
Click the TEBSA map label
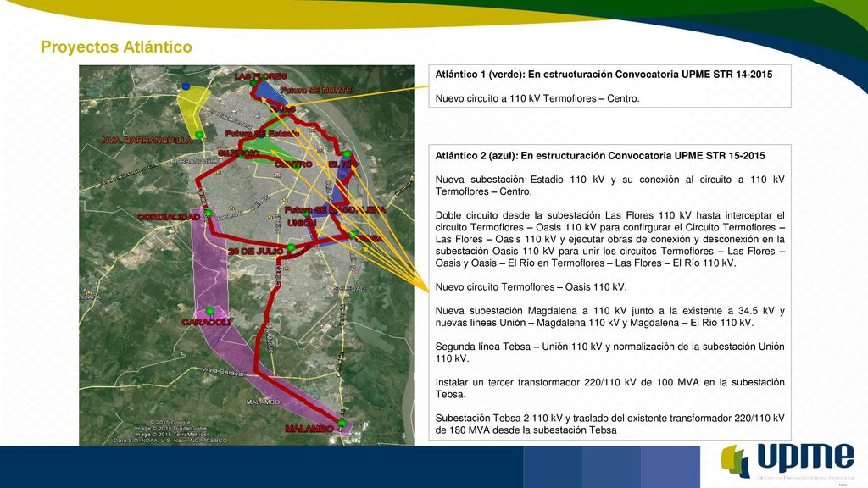click(x=369, y=238)
